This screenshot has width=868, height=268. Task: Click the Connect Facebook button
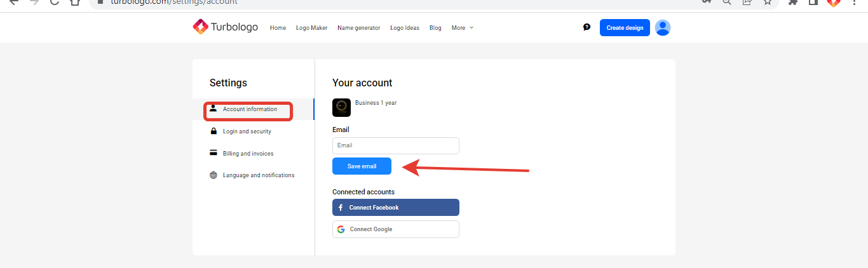point(395,208)
